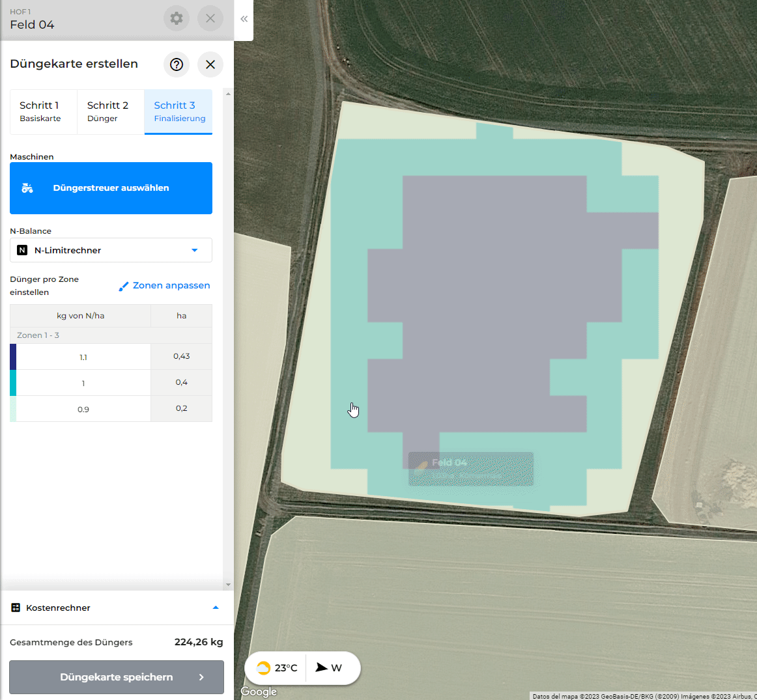Select Schritt 3 Finalisierung tab
Viewport: 757px width, 700px height.
(178, 111)
